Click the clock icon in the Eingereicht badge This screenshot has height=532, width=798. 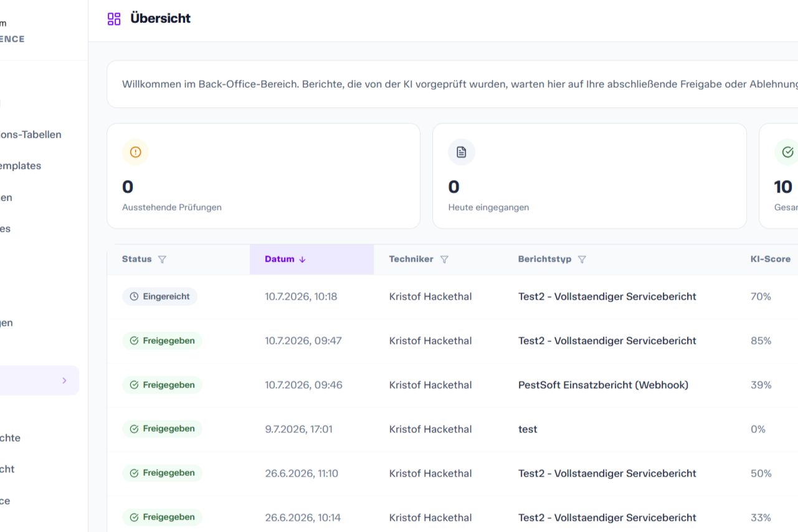(x=134, y=297)
